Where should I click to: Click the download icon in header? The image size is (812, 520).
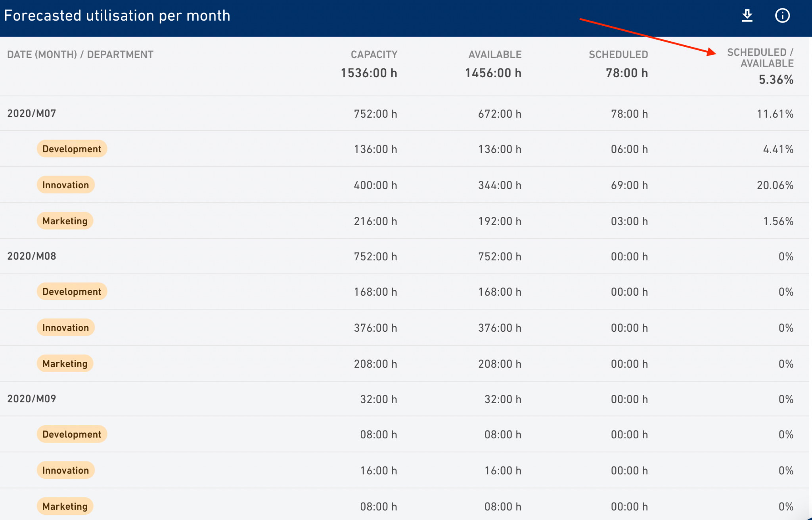click(747, 15)
